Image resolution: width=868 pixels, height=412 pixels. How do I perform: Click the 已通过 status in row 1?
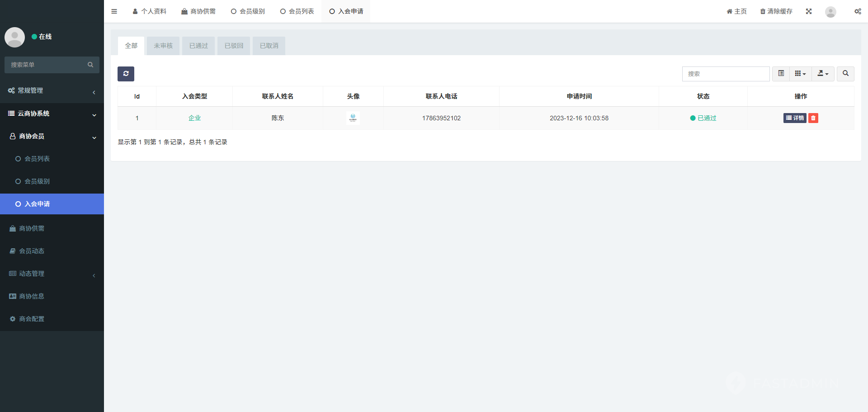coord(703,118)
